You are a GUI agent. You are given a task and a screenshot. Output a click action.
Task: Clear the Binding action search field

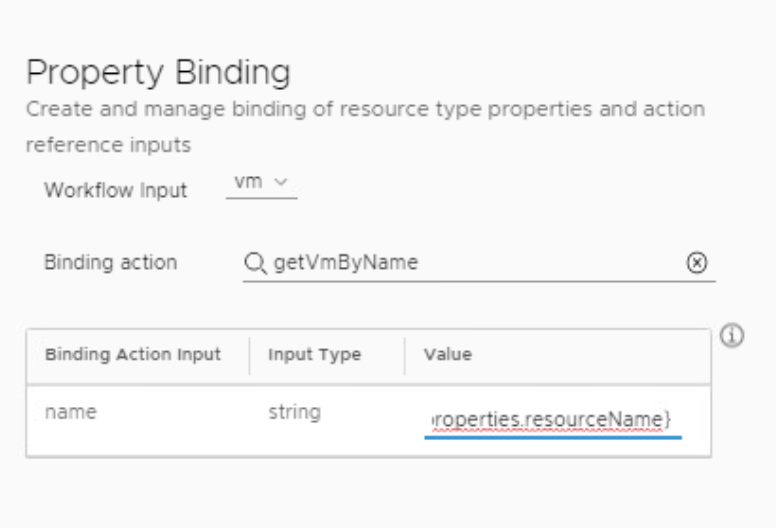(698, 263)
